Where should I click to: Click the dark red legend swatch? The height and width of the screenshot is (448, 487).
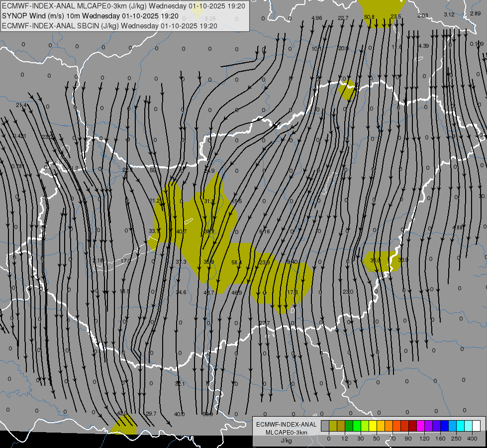[413, 426]
